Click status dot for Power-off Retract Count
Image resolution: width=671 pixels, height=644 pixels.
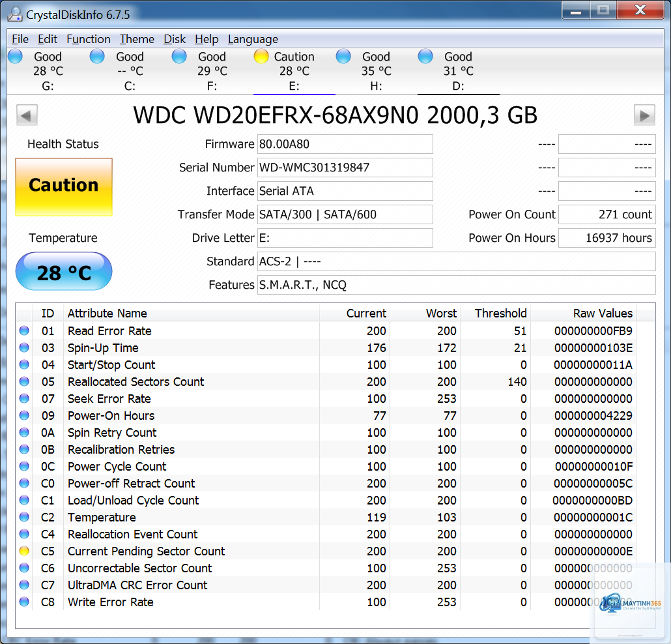tap(24, 483)
